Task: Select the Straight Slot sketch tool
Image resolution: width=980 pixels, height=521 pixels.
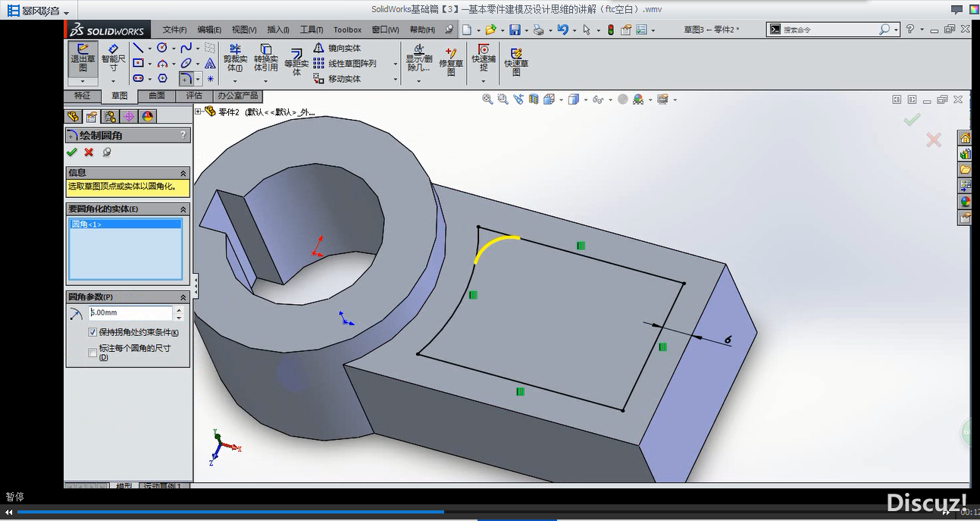Action: [x=139, y=79]
